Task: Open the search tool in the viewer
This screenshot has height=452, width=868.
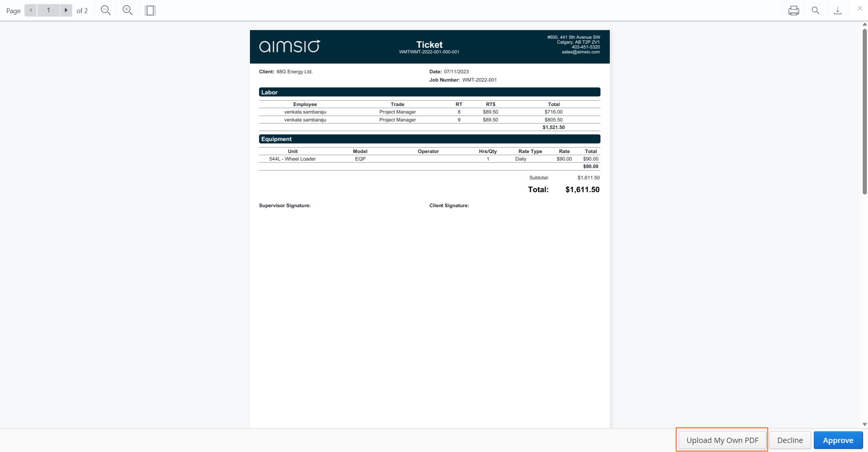Action: click(816, 11)
